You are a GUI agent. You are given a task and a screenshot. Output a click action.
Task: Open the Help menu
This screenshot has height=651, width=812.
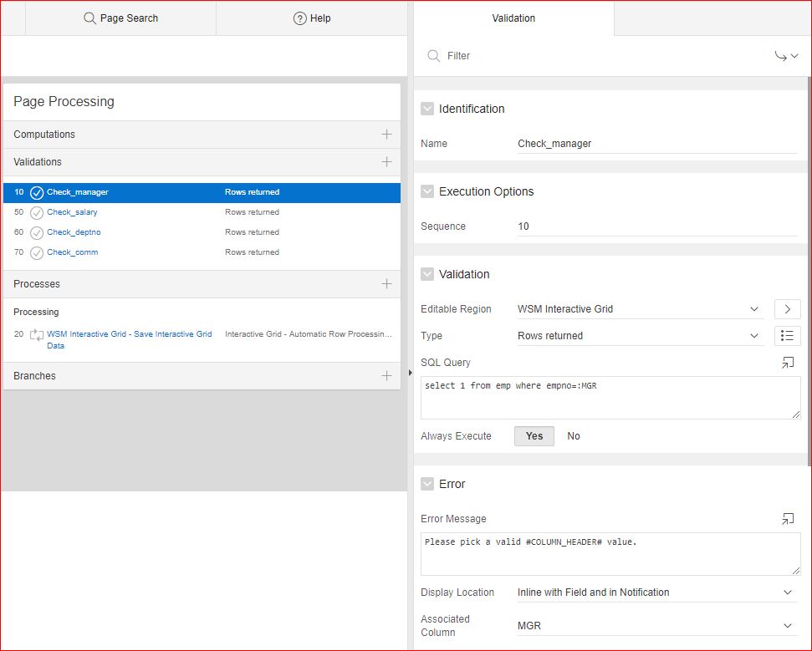coord(312,18)
